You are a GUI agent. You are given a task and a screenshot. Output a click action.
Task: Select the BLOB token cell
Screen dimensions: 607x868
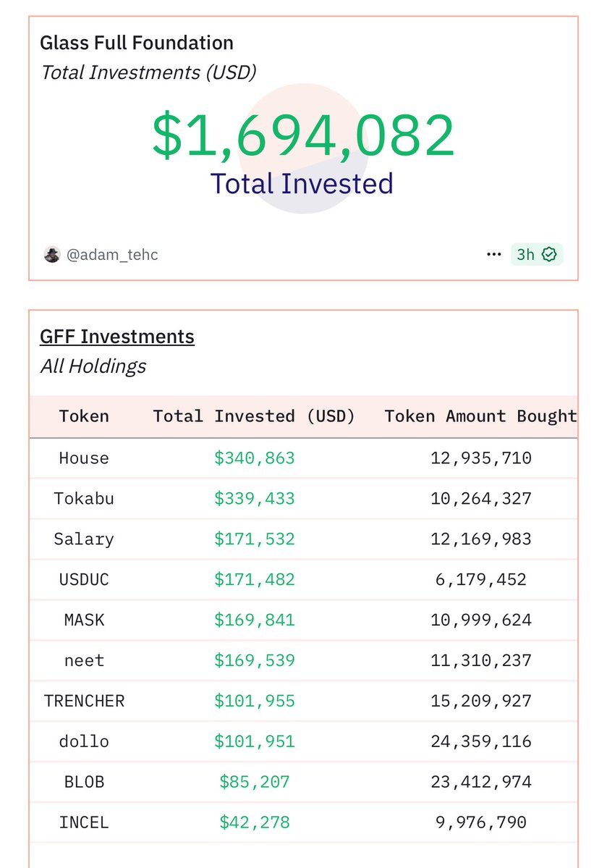84,782
